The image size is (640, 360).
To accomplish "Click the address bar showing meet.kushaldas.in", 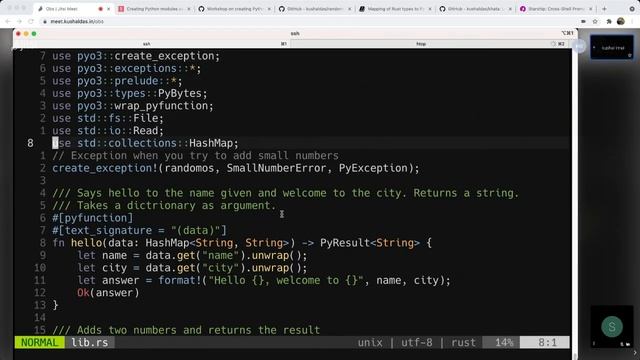I will point(310,21).
